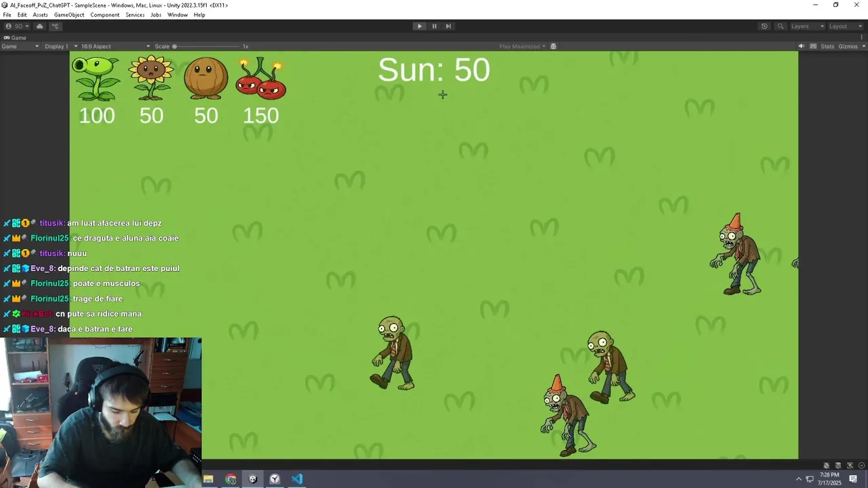Click the basic zombie walking at left

393,353
